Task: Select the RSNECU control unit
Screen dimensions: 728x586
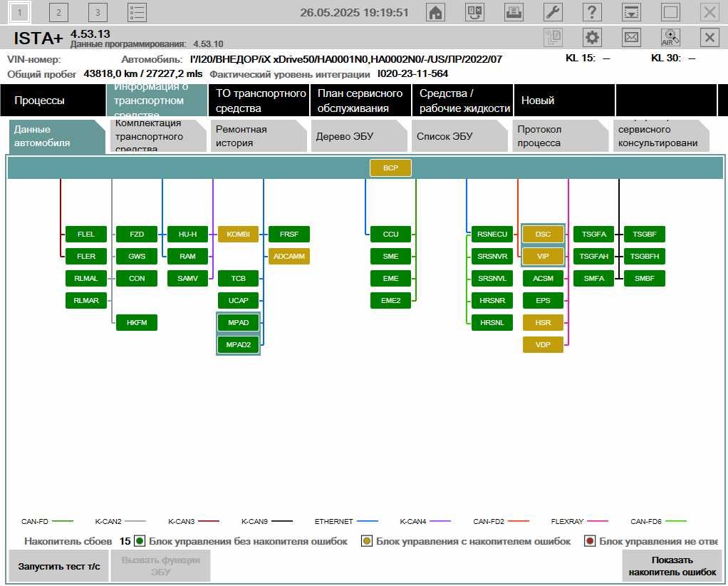Action: click(492, 235)
